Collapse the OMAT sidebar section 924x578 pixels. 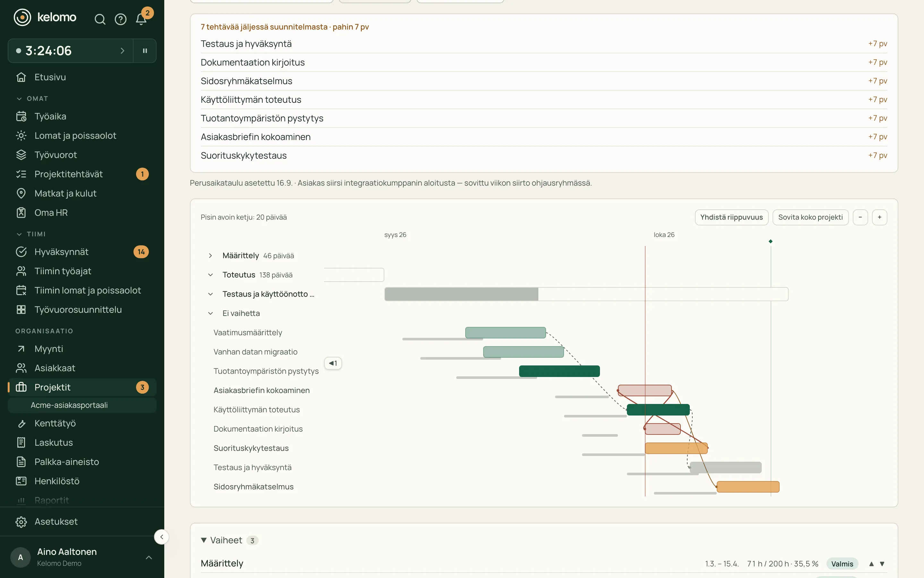pyautogui.click(x=32, y=99)
